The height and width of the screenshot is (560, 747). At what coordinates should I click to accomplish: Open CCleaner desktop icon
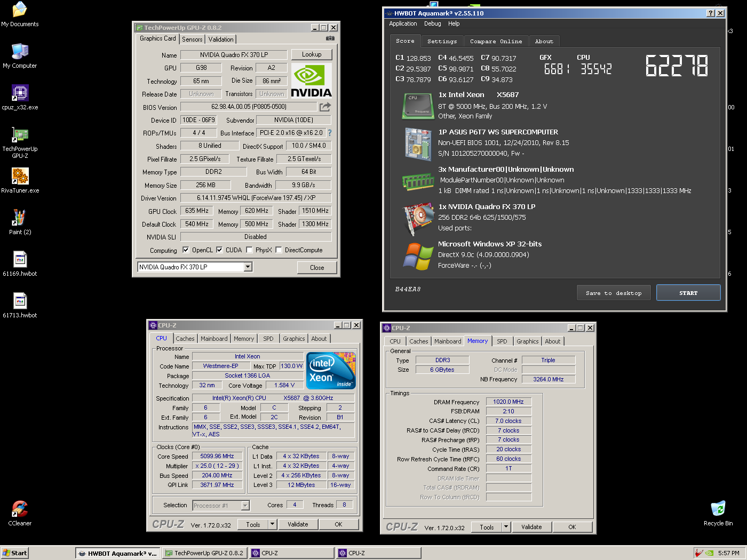[20, 514]
